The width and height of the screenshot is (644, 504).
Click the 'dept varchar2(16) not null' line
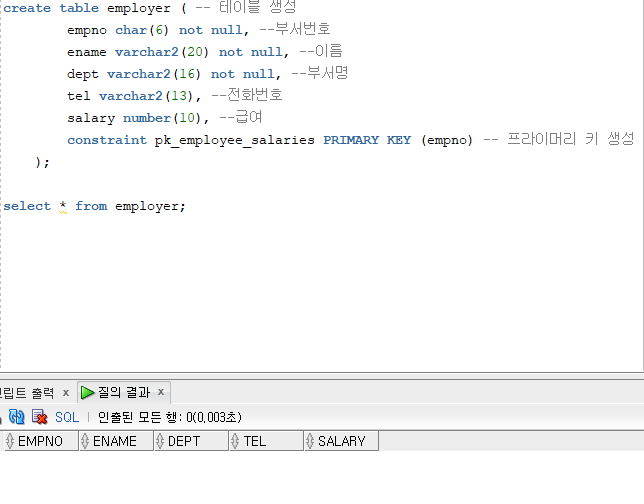pos(207,74)
